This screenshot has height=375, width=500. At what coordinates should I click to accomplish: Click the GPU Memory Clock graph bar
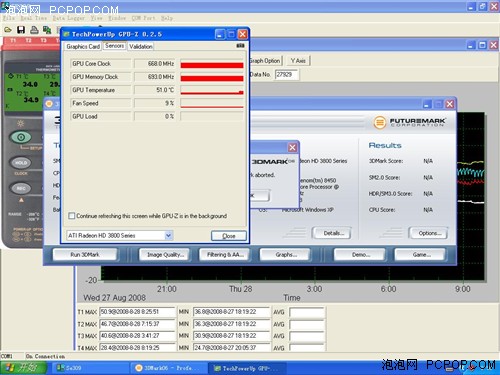pyautogui.click(x=212, y=77)
